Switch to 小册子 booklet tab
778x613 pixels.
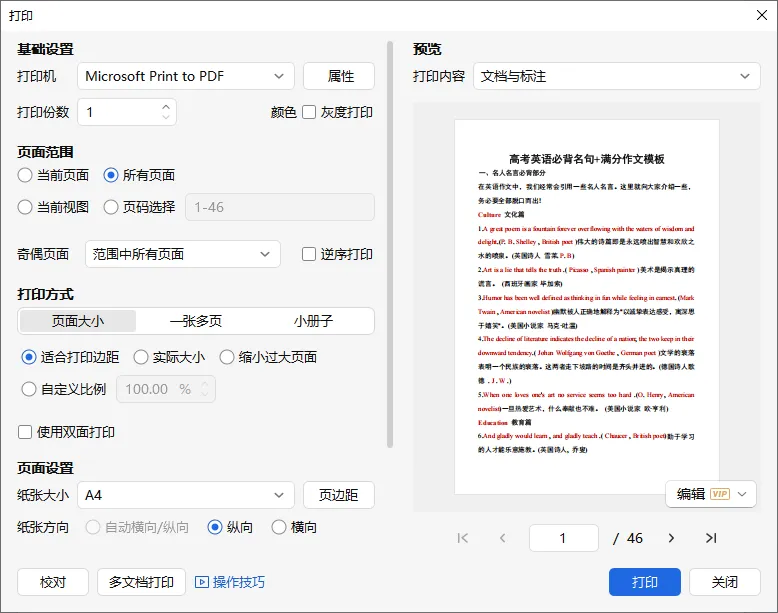[314, 321]
